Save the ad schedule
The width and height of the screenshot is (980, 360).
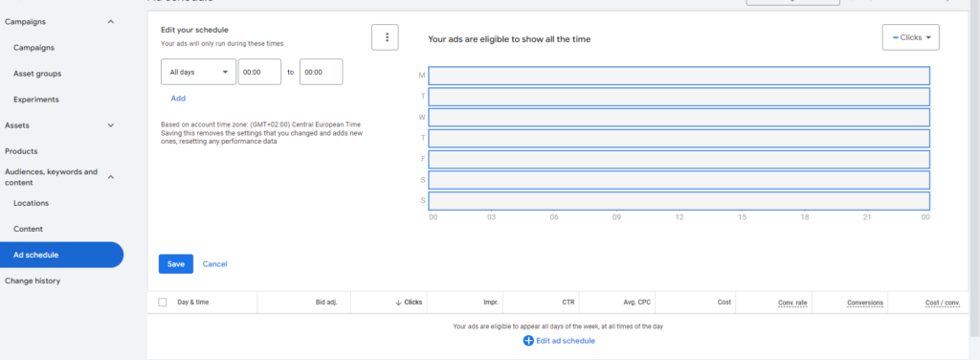pyautogui.click(x=176, y=263)
